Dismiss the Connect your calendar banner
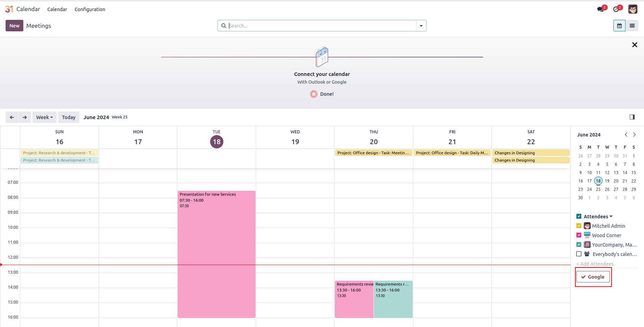The width and height of the screenshot is (644, 327). [635, 45]
